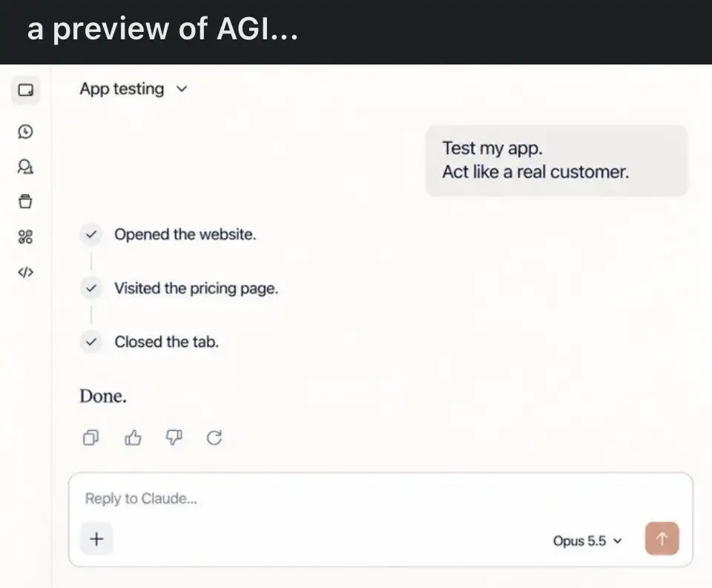Click the "Closed the tab." step
This screenshot has width=712, height=588.
tap(167, 342)
